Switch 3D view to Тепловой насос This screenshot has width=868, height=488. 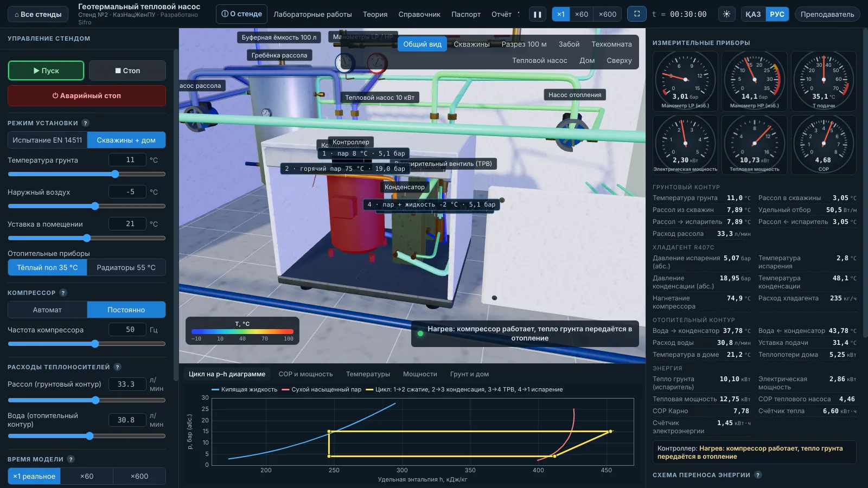click(x=540, y=60)
